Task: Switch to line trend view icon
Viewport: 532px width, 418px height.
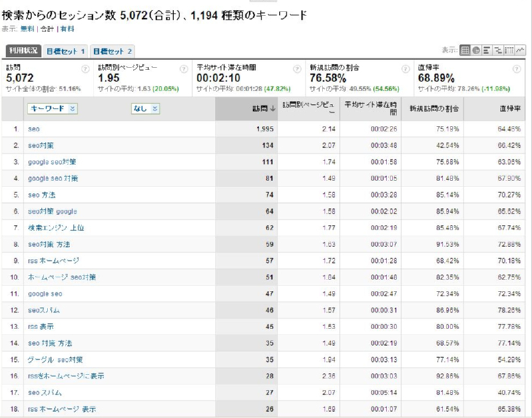Action: tap(520, 51)
